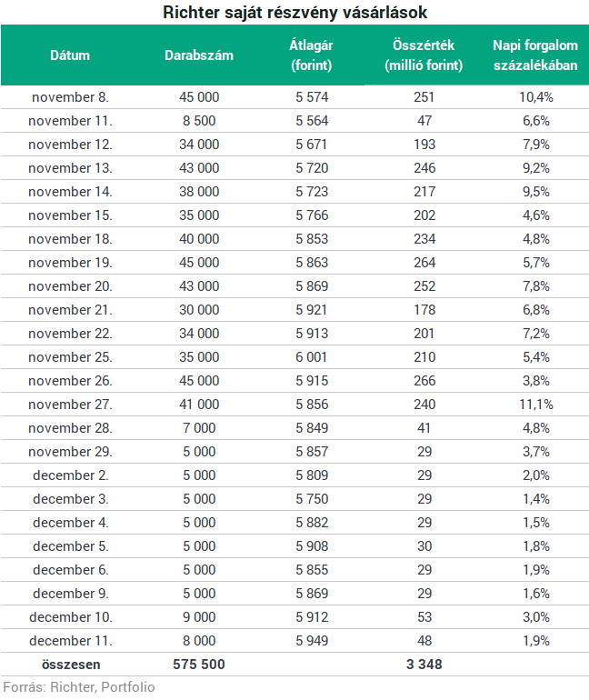Select the 'december 2.' date cell
Screen dimensions: 589x700
[71, 475]
